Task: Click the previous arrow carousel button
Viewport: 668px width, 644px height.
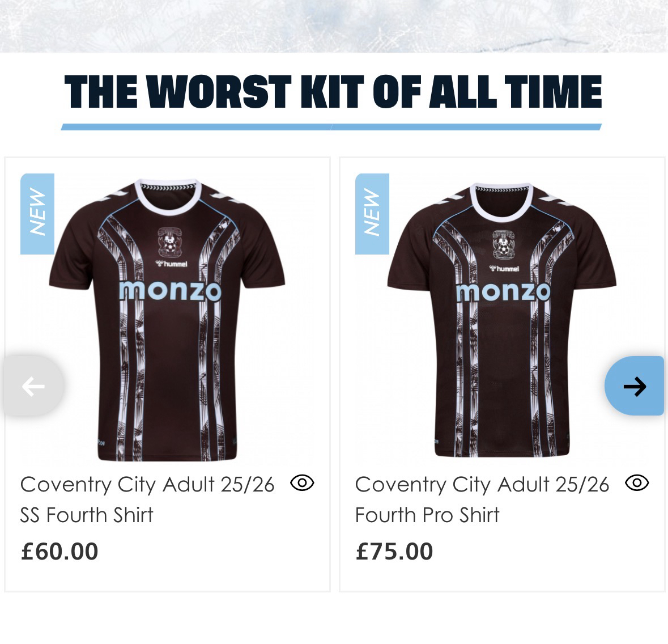Action: coord(33,387)
